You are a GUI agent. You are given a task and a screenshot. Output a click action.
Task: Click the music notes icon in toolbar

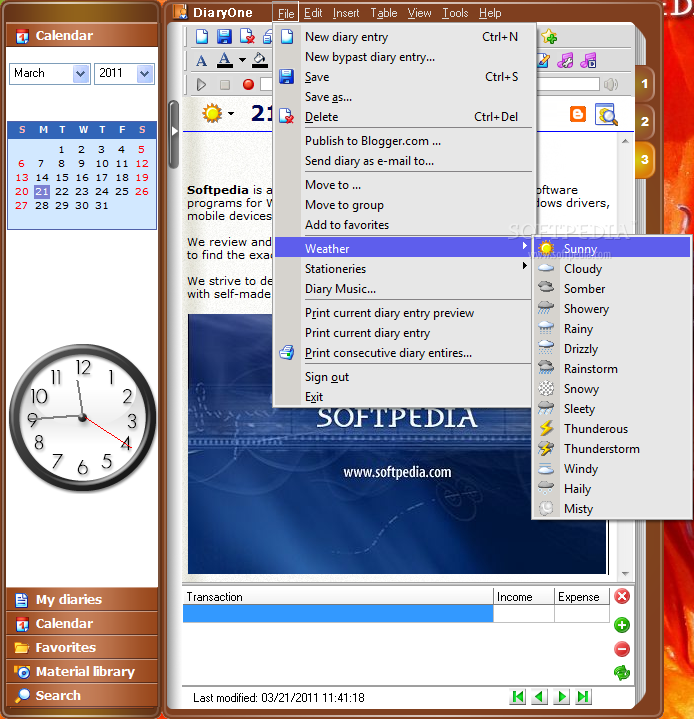565,61
